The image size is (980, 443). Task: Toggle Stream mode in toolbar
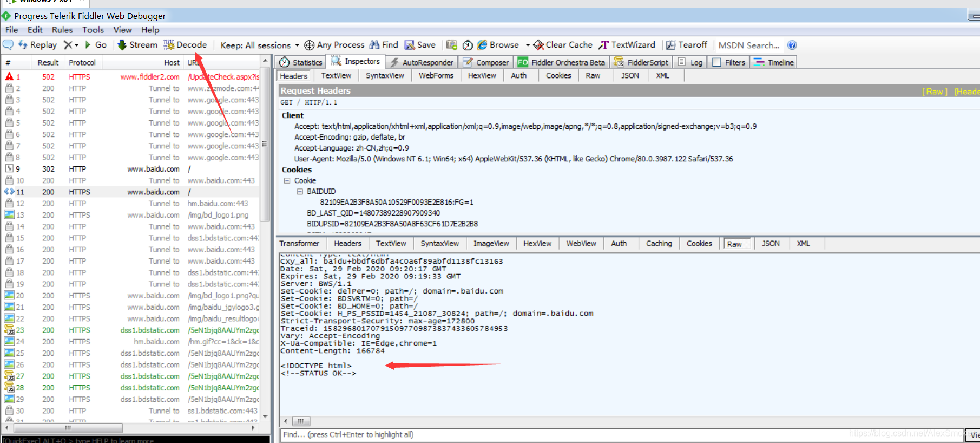137,45
